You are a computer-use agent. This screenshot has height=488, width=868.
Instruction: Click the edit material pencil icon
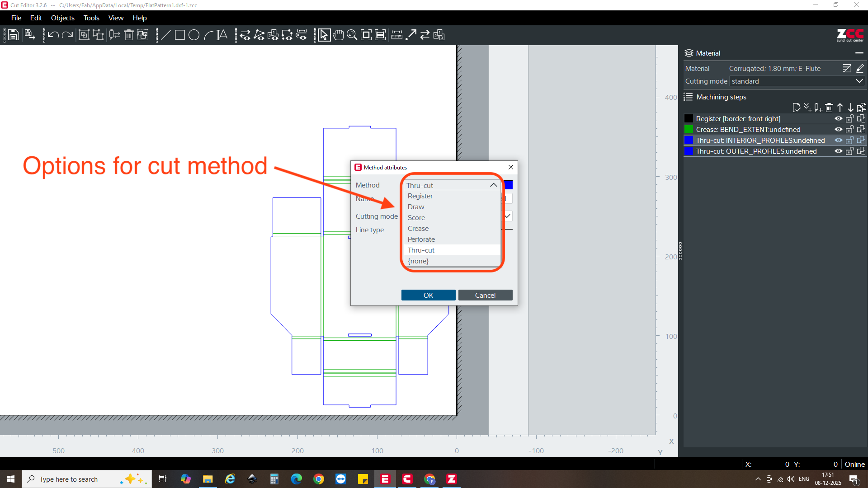pos(860,68)
